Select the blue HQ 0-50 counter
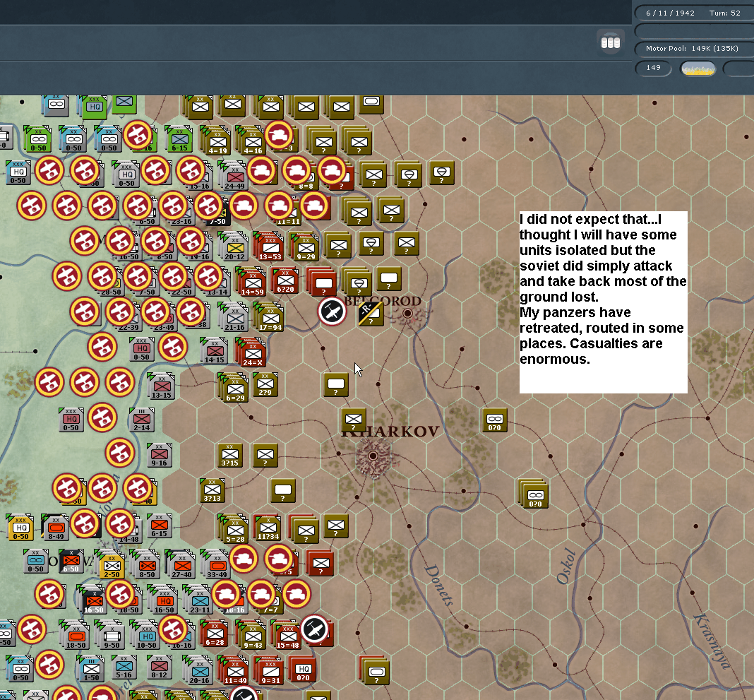754x700 pixels. 18,173
